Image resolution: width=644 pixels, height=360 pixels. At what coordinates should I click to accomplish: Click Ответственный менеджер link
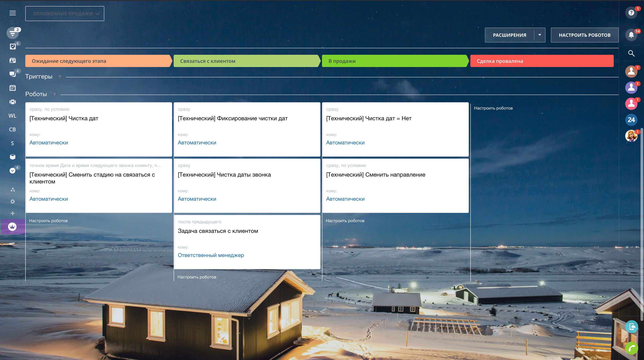click(x=211, y=255)
